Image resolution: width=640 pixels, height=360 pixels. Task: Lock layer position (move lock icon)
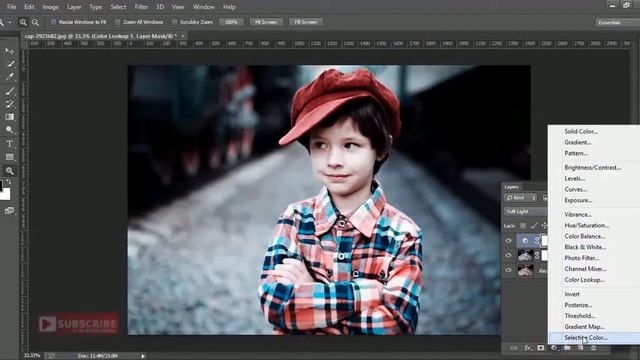[544, 226]
